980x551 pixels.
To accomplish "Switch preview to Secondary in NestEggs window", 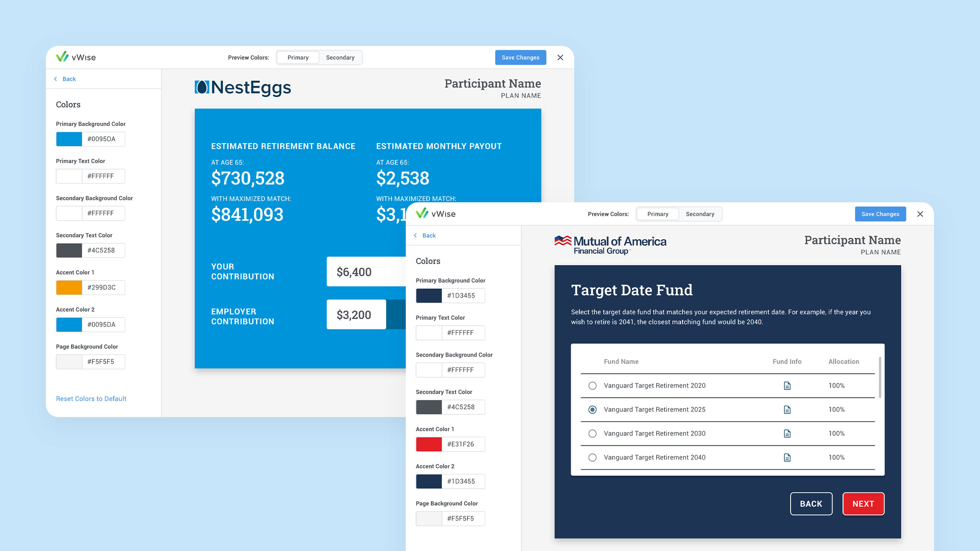I will tap(340, 57).
